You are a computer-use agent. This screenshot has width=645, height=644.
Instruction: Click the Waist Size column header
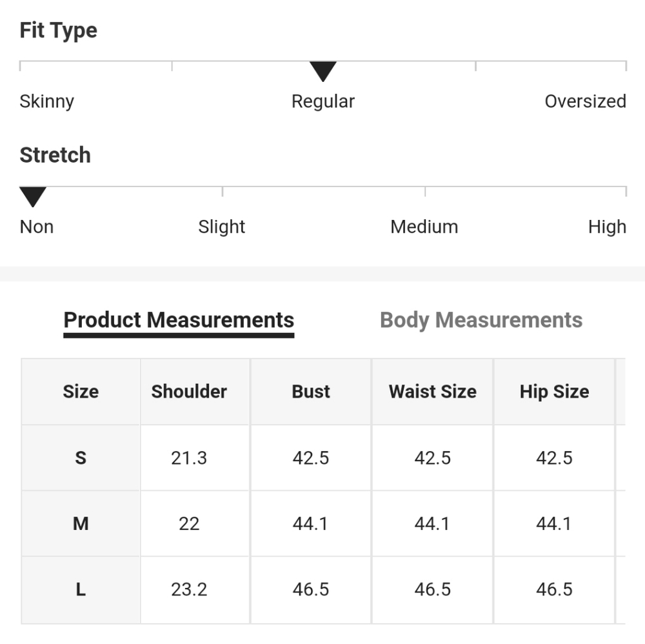click(433, 392)
